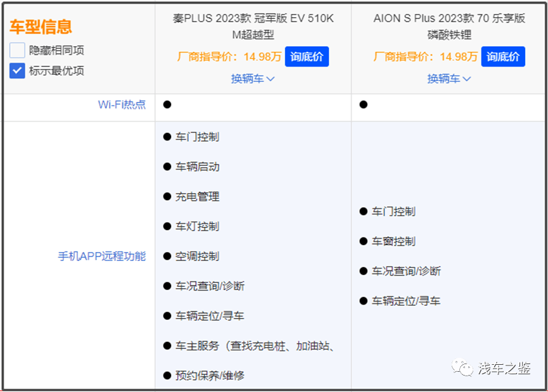
Task: Select the 车型信息 heading
Action: pos(41,27)
